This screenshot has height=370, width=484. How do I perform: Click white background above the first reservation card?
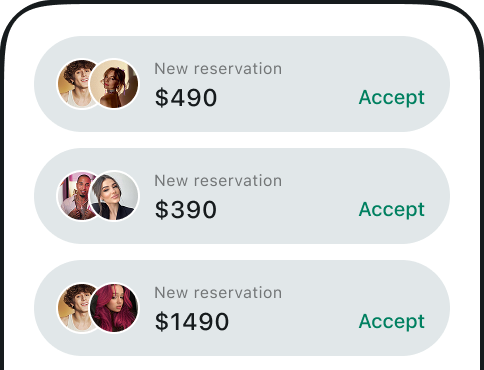(x=242, y=21)
